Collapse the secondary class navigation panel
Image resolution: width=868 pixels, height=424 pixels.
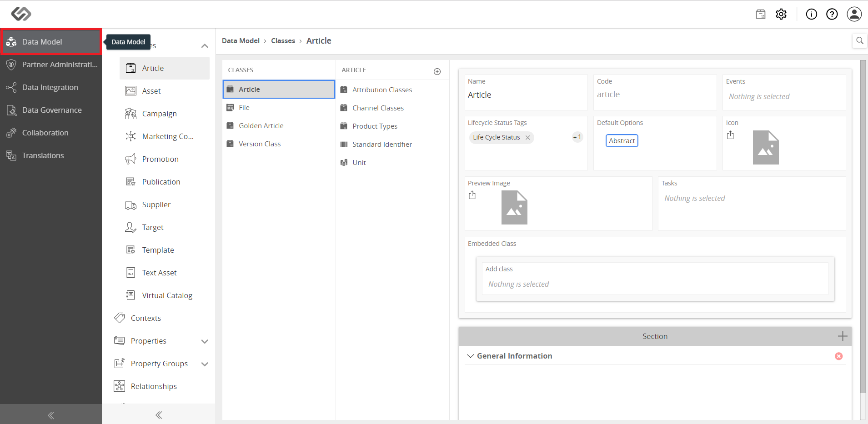click(x=159, y=415)
